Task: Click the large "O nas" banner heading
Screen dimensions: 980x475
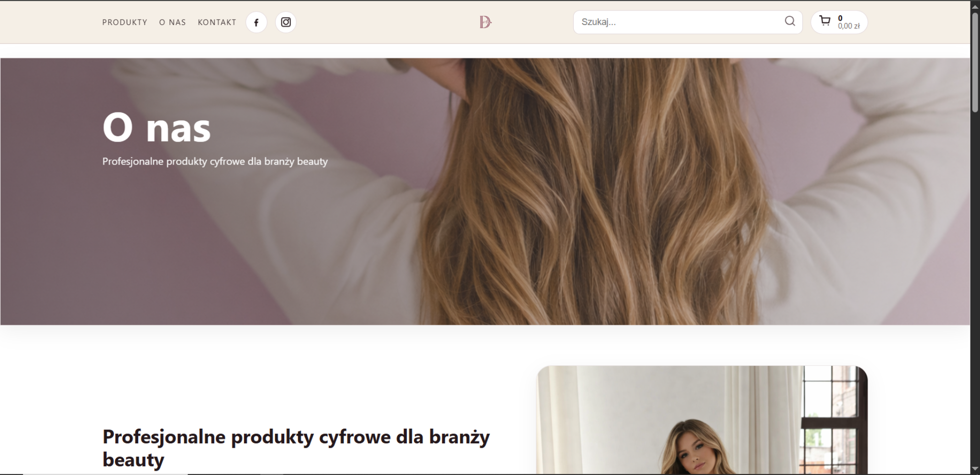Action: pos(156,128)
